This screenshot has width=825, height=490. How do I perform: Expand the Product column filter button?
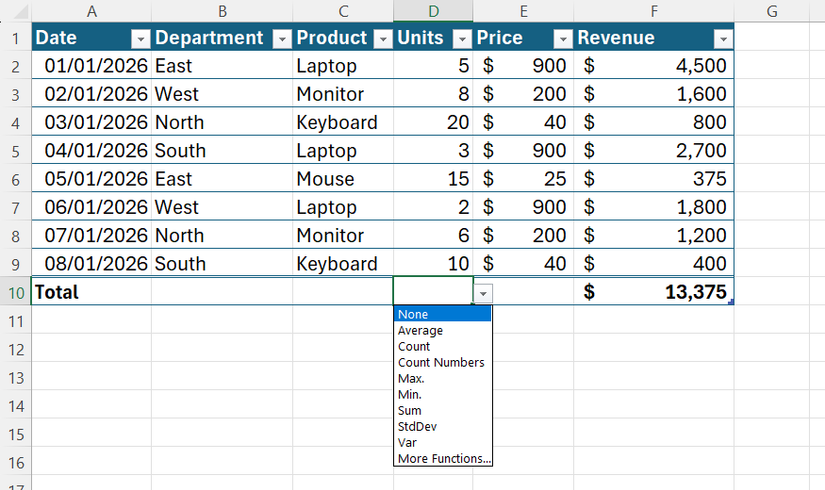pyautogui.click(x=383, y=39)
